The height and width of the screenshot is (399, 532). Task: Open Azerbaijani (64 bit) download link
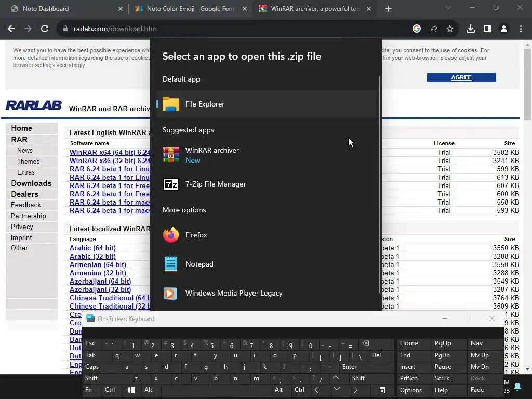100,281
